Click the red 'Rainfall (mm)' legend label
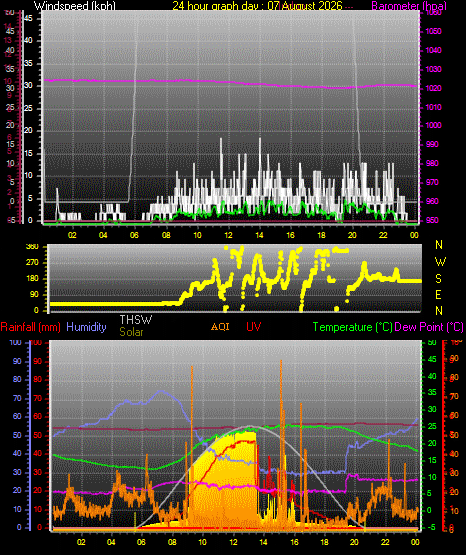 point(30,327)
